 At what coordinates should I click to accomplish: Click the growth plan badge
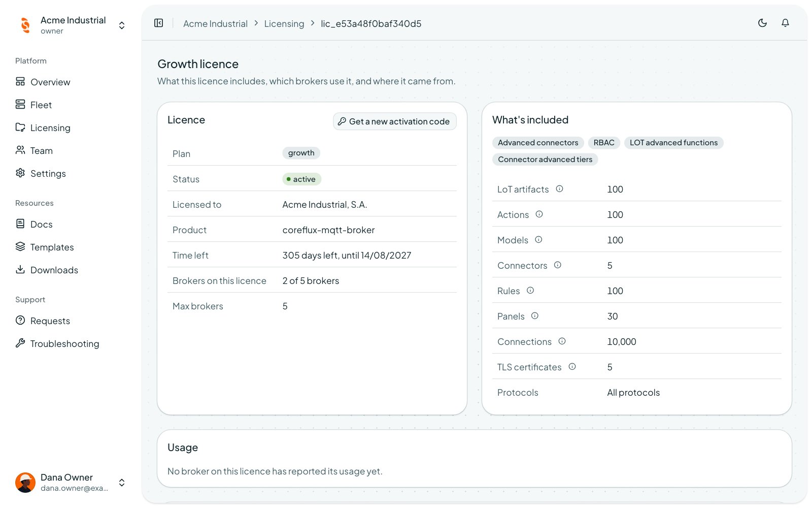pyautogui.click(x=301, y=153)
